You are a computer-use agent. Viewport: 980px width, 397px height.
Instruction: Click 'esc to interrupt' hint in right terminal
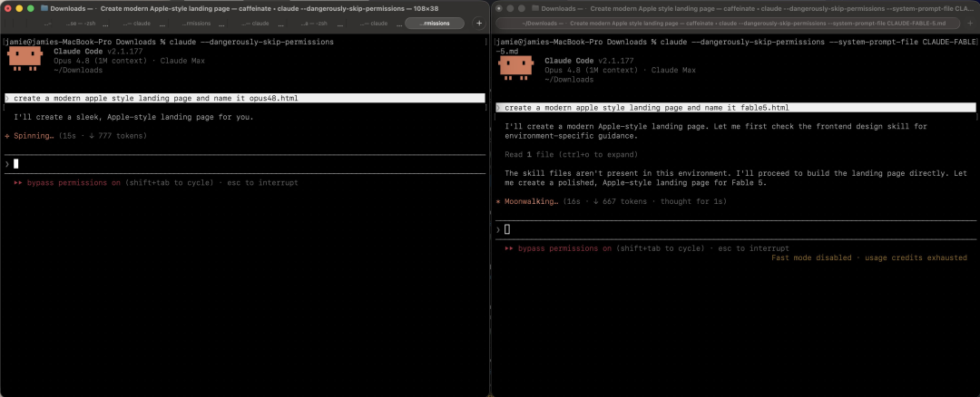(754, 248)
